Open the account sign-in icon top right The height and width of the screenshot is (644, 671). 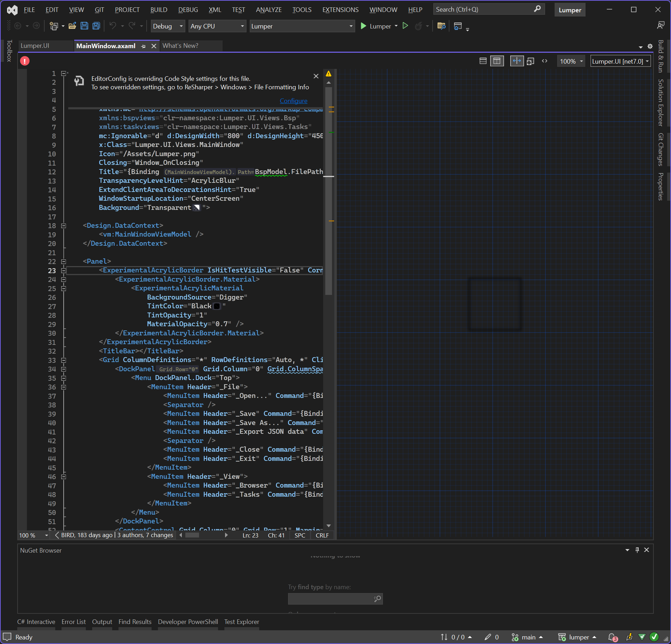tap(661, 25)
